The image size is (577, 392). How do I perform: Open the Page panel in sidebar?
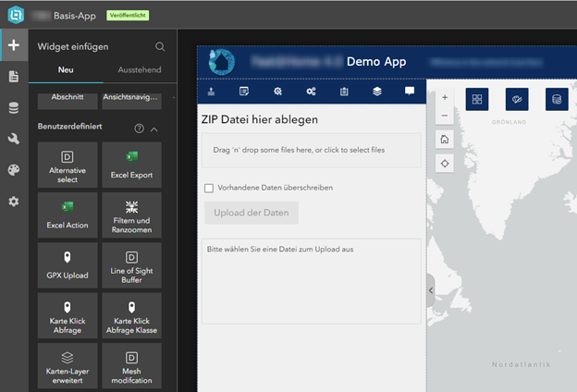[14, 77]
